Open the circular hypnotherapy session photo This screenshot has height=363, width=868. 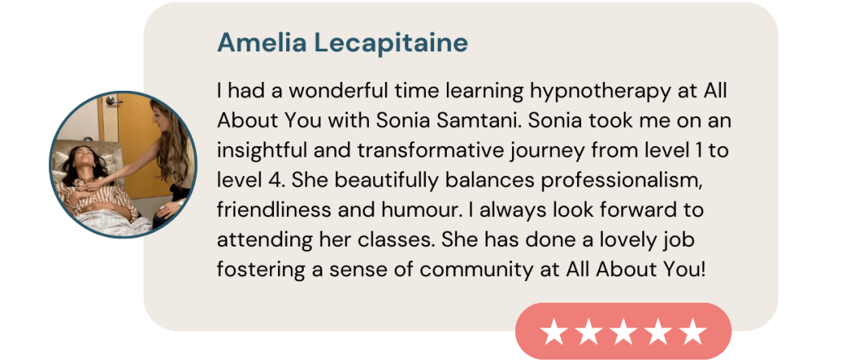123,165
